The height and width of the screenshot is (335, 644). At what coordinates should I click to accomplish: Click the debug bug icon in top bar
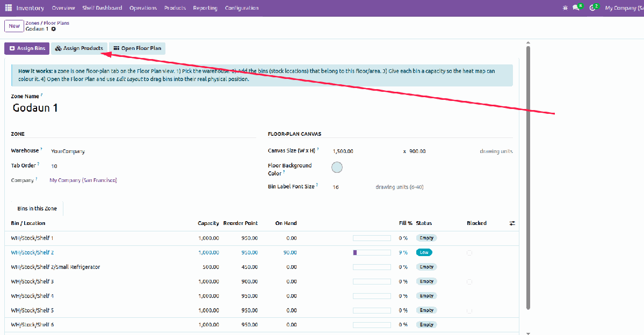click(x=565, y=8)
